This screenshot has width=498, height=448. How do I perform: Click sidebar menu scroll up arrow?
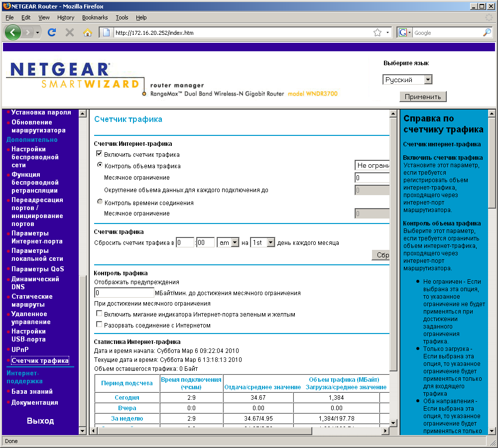[83, 113]
